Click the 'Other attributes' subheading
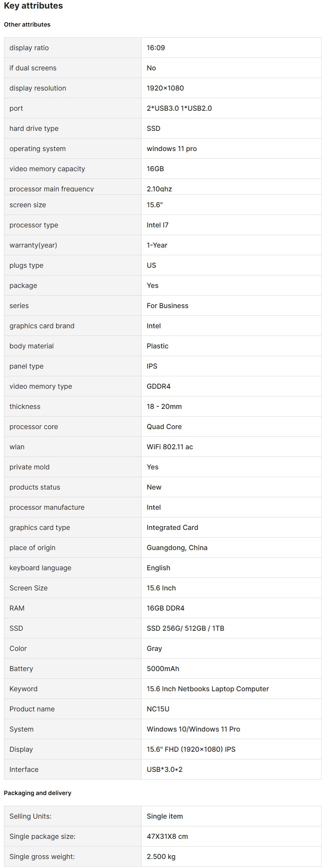Image resolution: width=323 pixels, height=868 pixels. pos(27,24)
